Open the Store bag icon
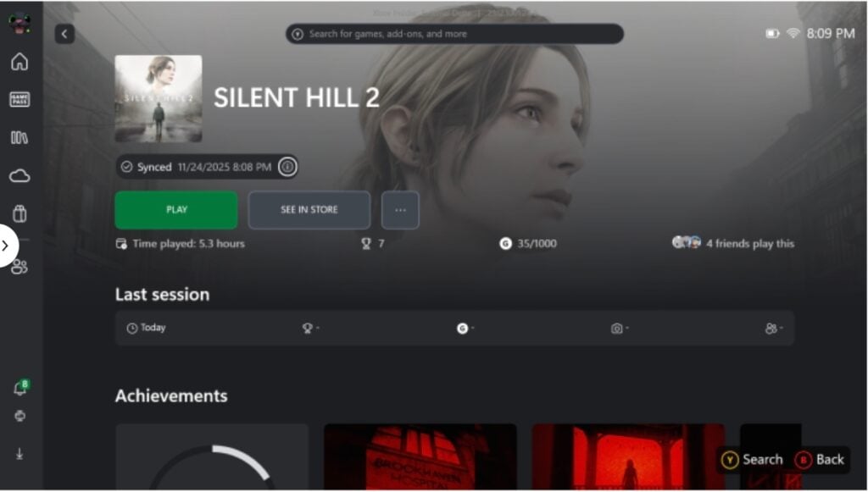The width and height of the screenshot is (868, 492). 19,213
